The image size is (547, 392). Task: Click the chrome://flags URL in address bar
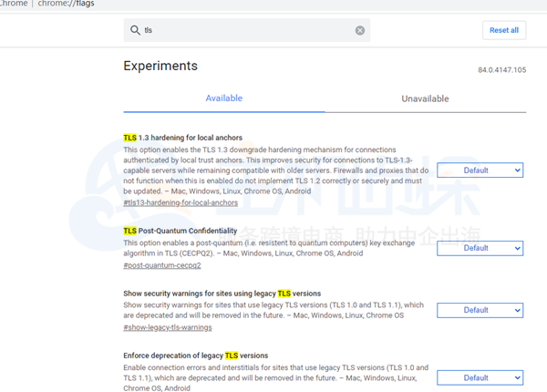click(67, 5)
